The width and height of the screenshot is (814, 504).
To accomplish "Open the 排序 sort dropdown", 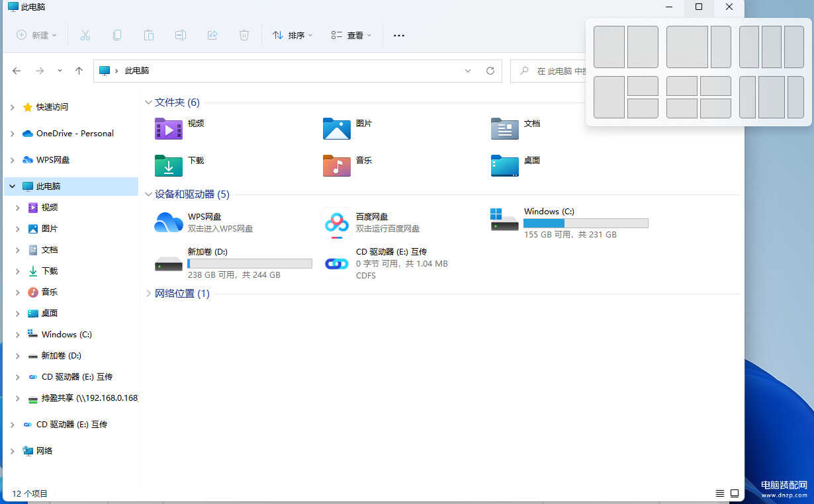I will [293, 35].
